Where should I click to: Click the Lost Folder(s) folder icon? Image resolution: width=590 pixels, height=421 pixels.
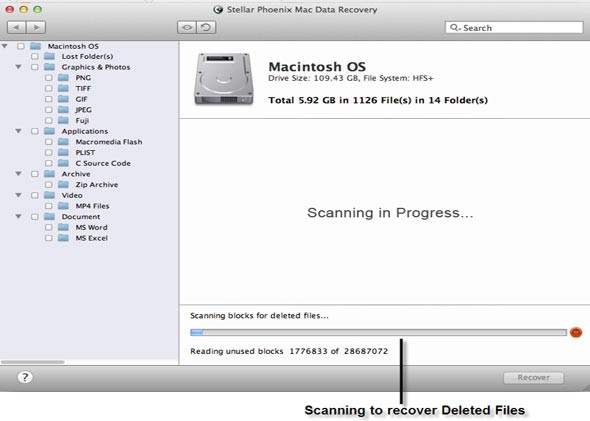(x=49, y=56)
